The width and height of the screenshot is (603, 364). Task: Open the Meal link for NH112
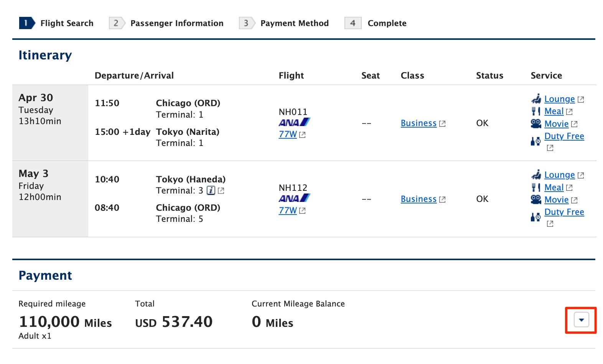pyautogui.click(x=554, y=187)
